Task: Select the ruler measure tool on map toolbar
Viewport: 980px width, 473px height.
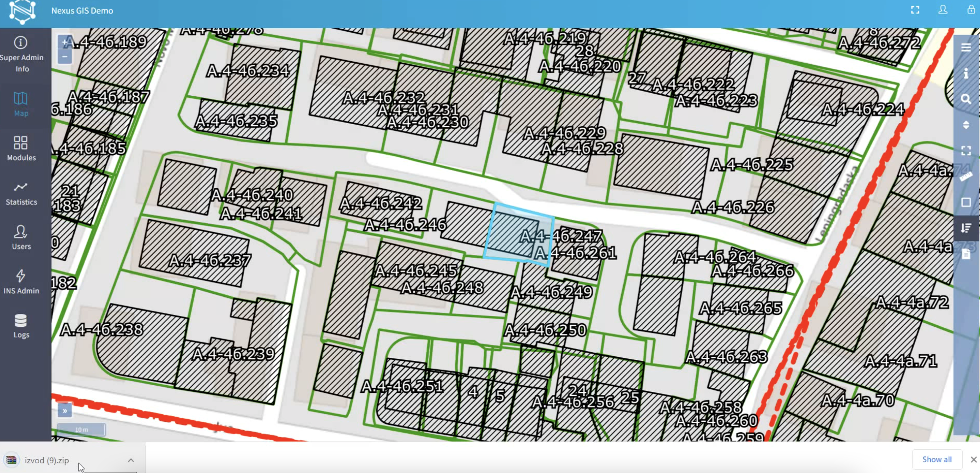Action: pyautogui.click(x=966, y=176)
